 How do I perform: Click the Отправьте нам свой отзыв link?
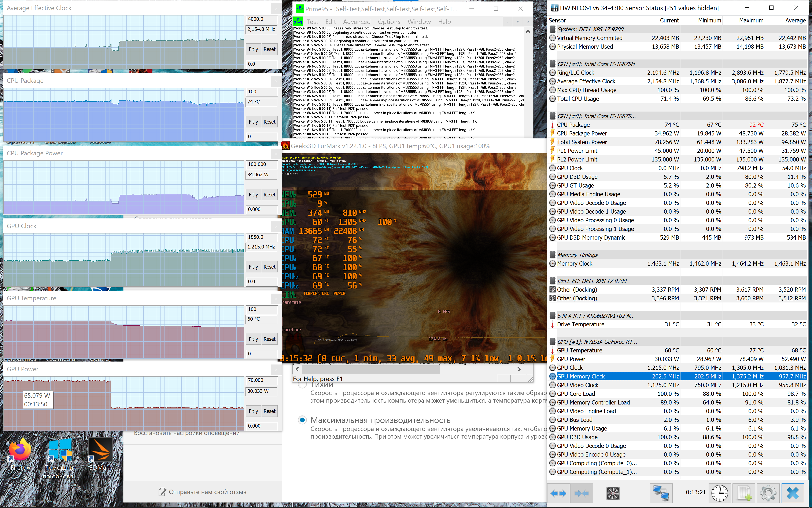(x=207, y=492)
